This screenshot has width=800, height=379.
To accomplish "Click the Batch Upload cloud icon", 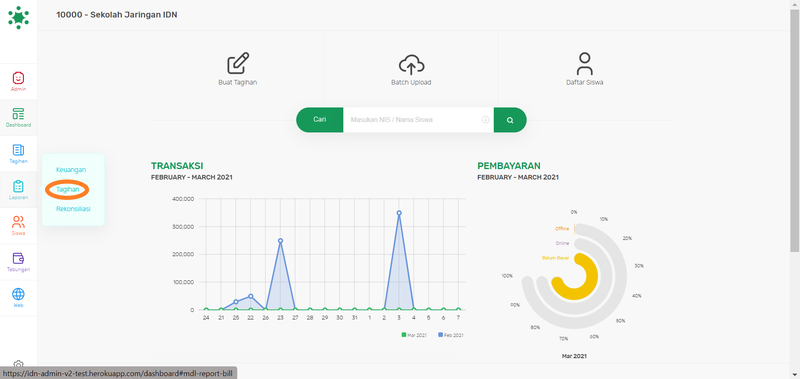I will coord(411,64).
